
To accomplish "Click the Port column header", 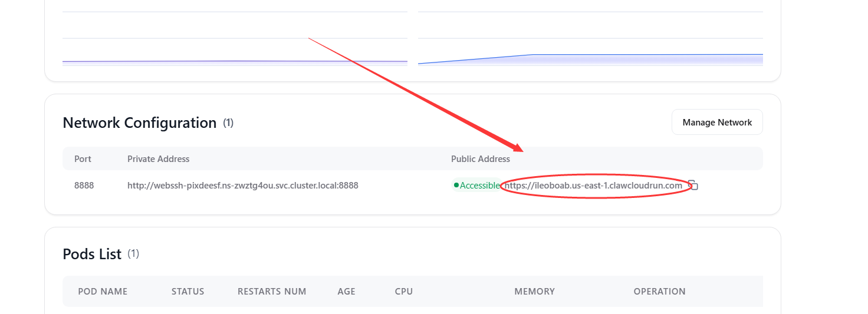I will pos(83,159).
